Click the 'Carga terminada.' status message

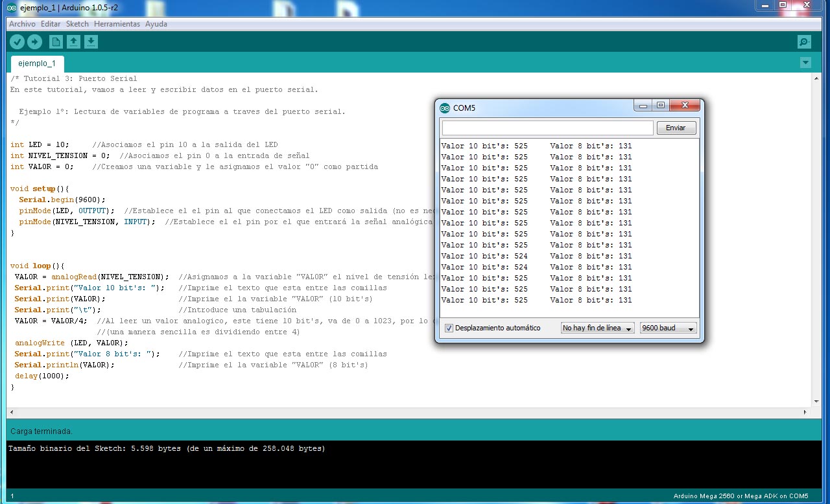pyautogui.click(x=41, y=431)
